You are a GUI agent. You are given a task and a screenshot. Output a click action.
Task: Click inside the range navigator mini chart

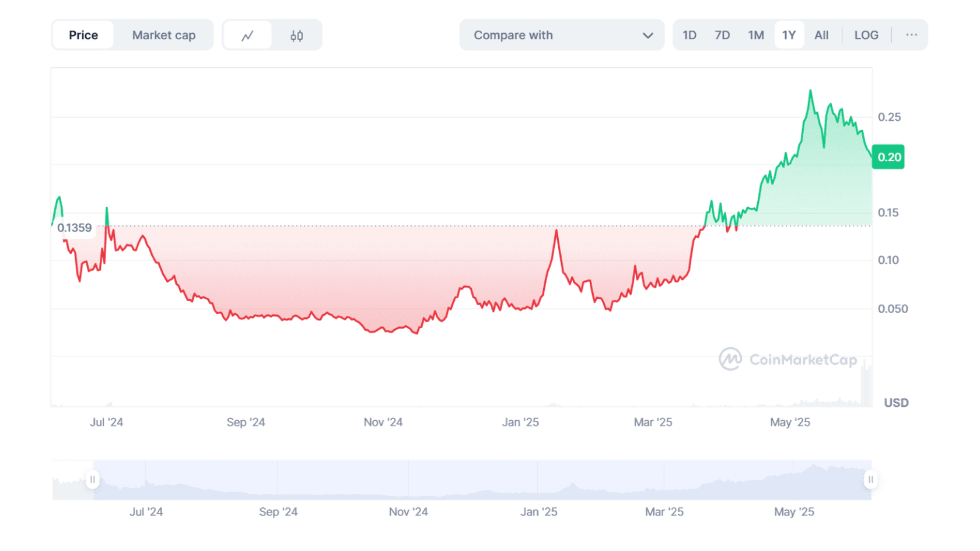481,480
